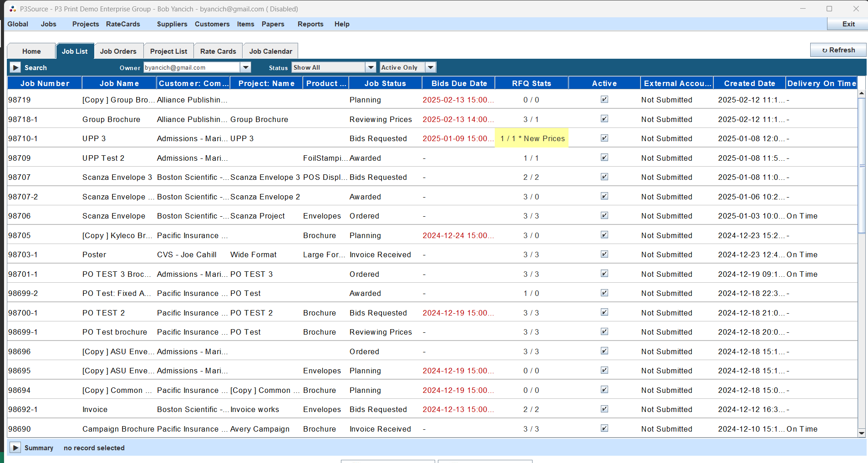
Task: Open the Customers menu
Action: 212,24
